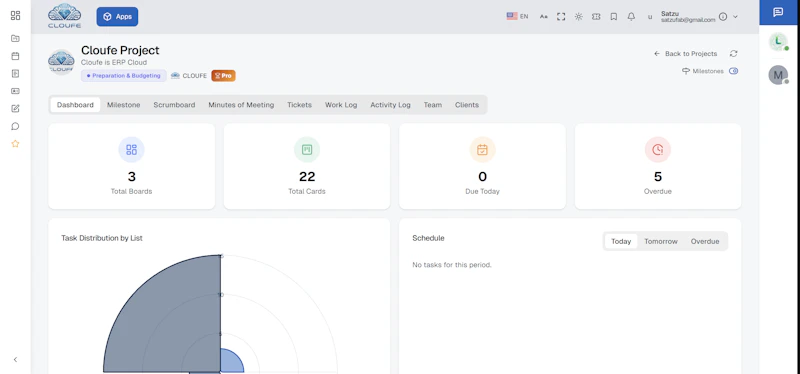800x374 pixels.
Task: Click the orange Pro badge
Action: coord(223,76)
